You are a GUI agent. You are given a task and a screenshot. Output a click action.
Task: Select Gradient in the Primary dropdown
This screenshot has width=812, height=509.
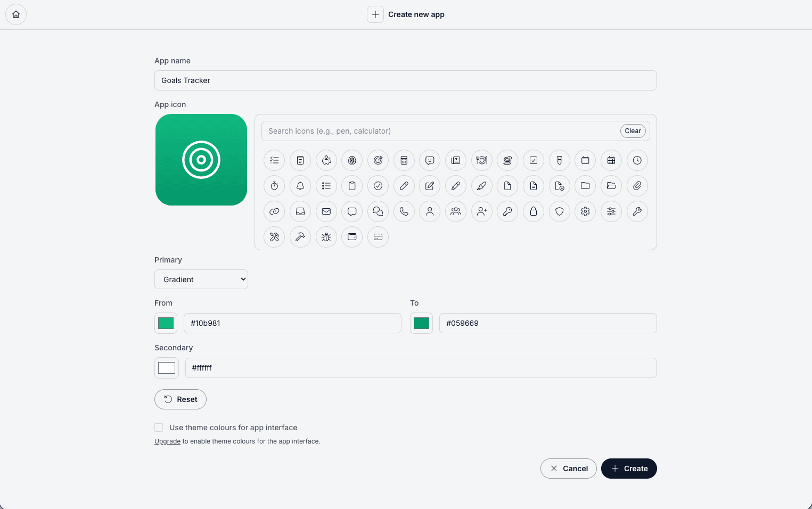click(201, 279)
